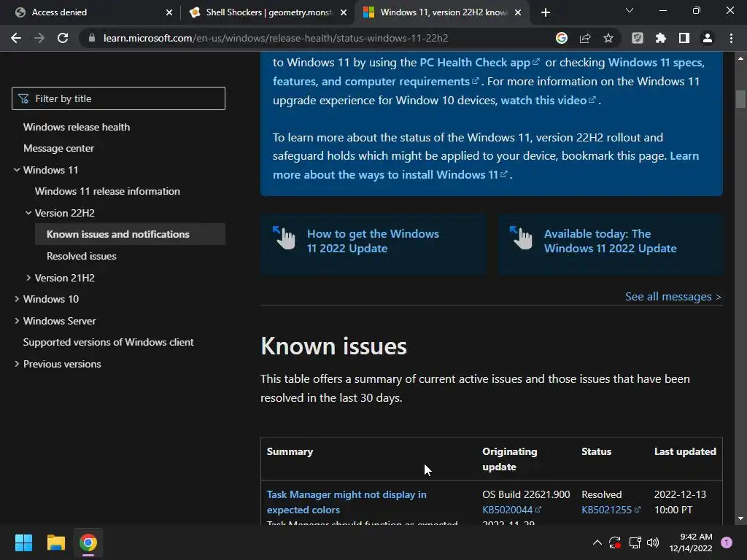This screenshot has height=560, width=747.
Task: Open the volume speaker tray icon
Action: [653, 542]
